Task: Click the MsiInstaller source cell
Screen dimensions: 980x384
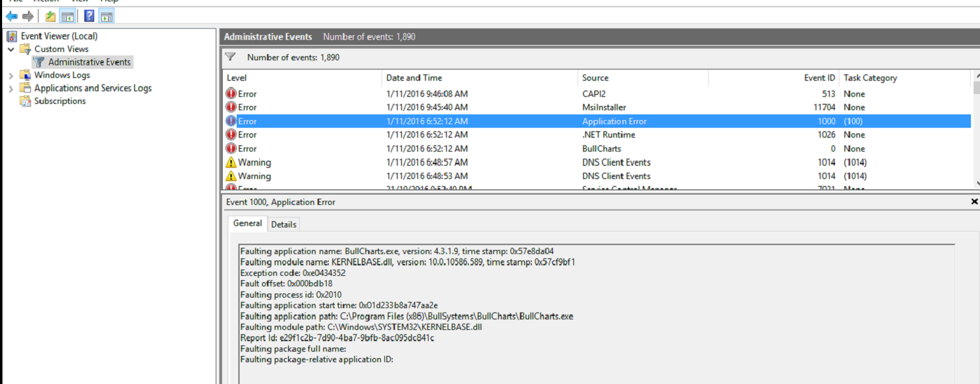Action: [x=606, y=107]
